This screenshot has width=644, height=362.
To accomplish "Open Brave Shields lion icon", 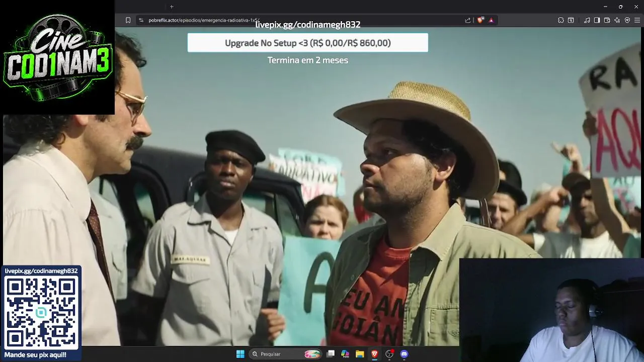I will (x=480, y=20).
